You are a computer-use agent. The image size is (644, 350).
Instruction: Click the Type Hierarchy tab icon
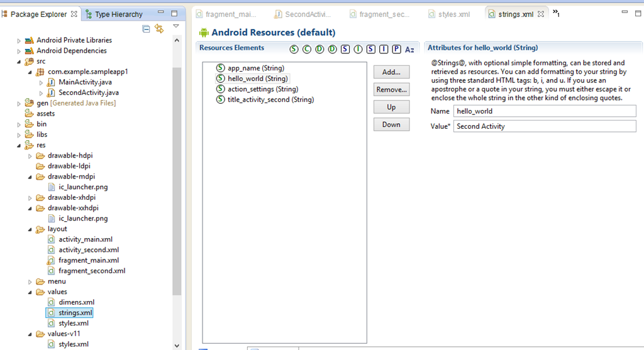point(88,14)
